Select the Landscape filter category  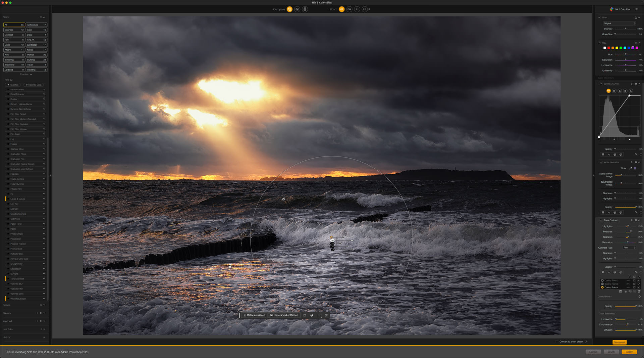[x=36, y=45]
